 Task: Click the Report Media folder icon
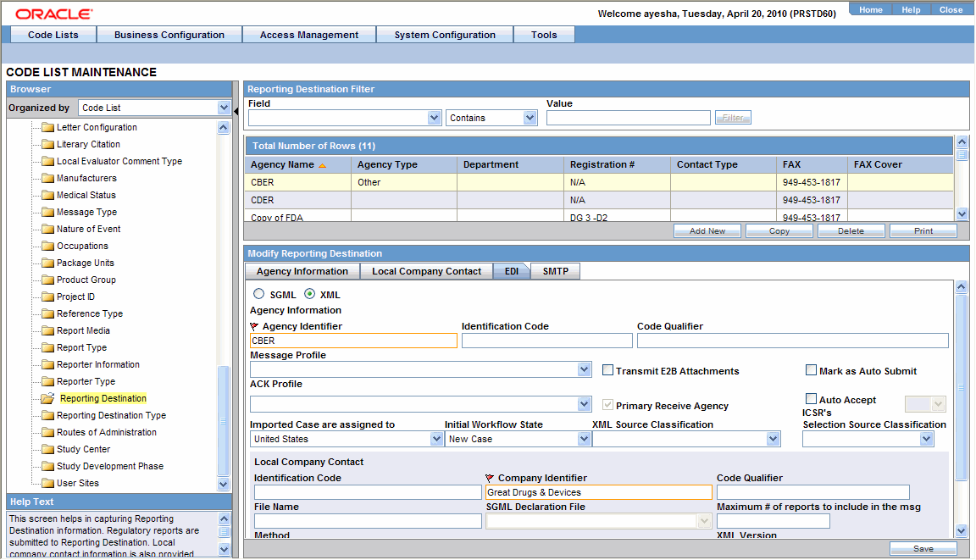[47, 330]
